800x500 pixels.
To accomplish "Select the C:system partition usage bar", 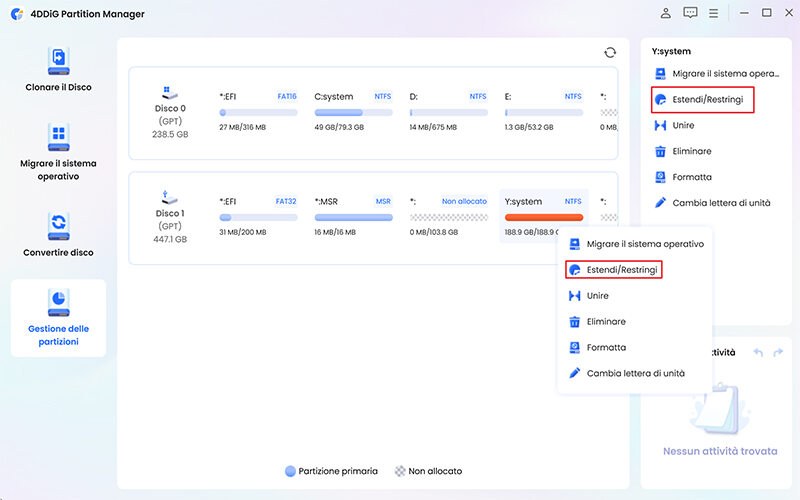I will click(352, 113).
